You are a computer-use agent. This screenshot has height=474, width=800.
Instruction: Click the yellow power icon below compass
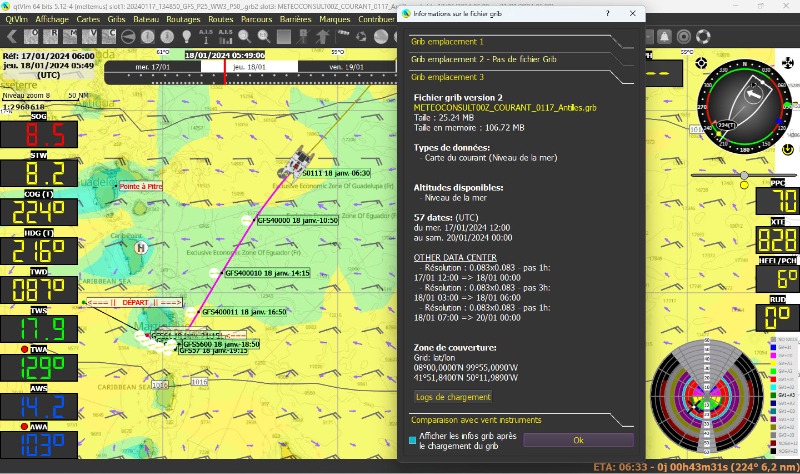tap(788, 149)
